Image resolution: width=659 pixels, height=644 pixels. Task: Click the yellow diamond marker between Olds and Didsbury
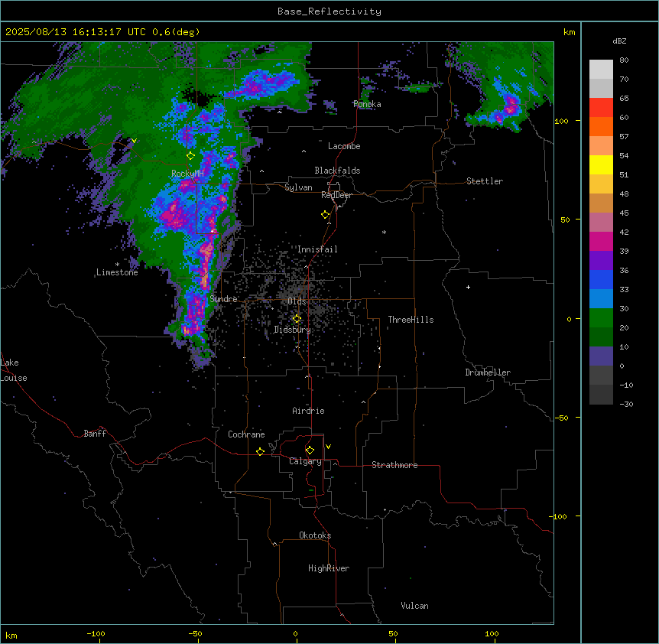(x=297, y=319)
